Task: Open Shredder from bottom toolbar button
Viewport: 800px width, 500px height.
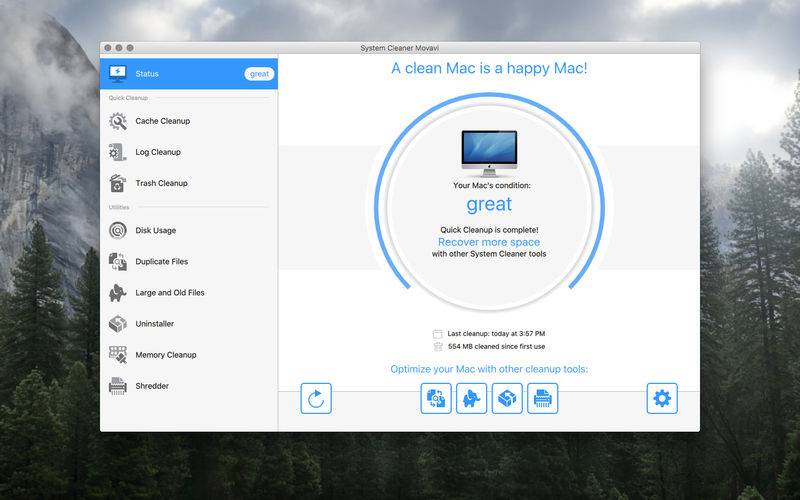Action: point(542,398)
